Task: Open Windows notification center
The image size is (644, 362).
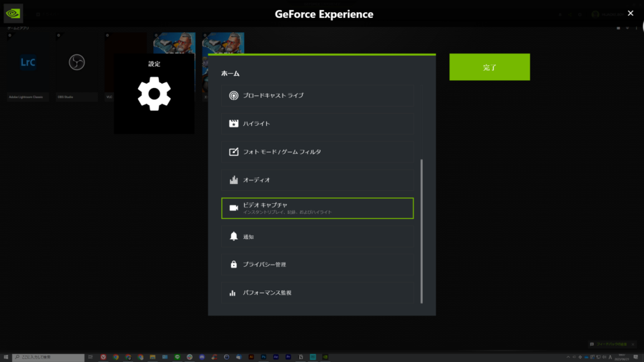Action: pos(635,357)
